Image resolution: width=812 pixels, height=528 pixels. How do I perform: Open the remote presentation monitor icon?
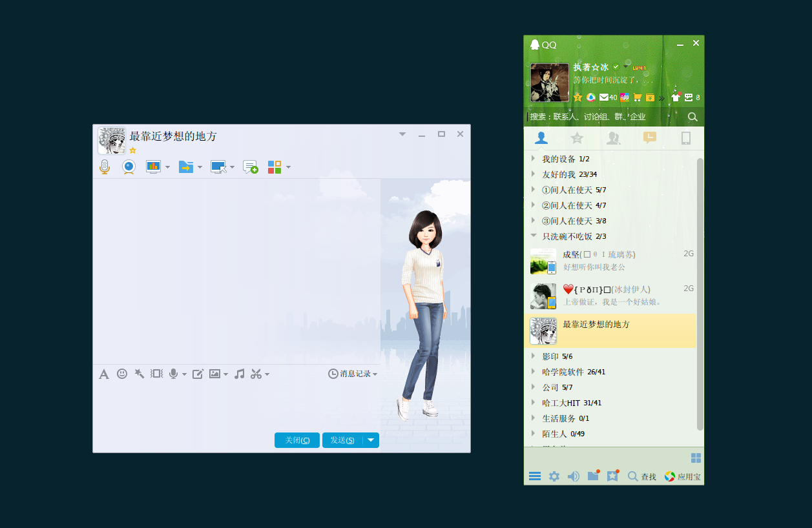153,167
